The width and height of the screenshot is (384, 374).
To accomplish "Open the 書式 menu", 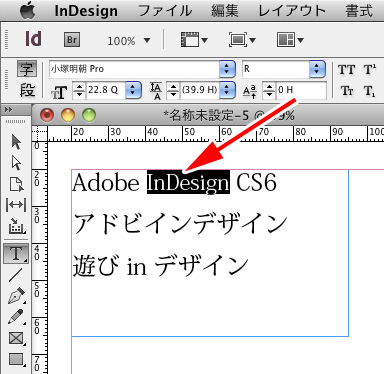I will [359, 11].
